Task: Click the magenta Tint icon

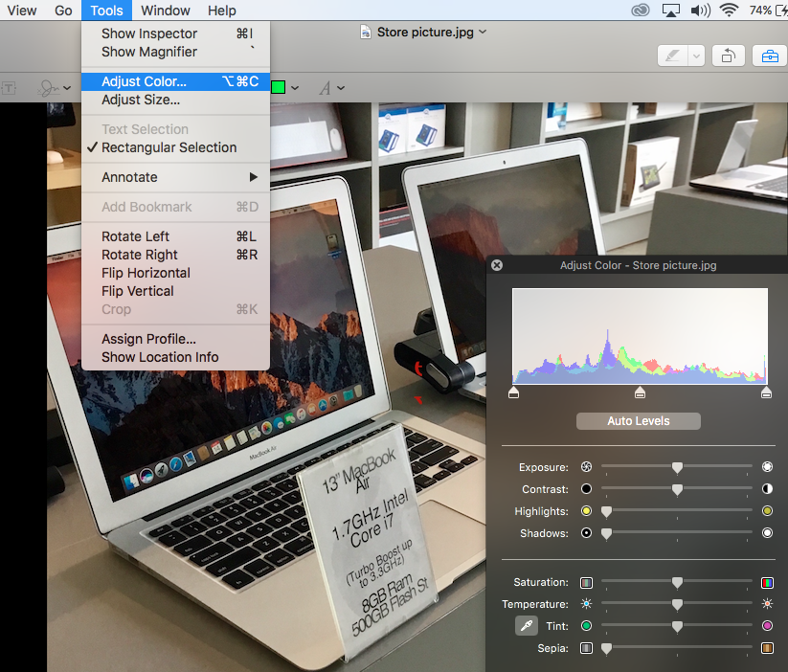Action: (767, 626)
